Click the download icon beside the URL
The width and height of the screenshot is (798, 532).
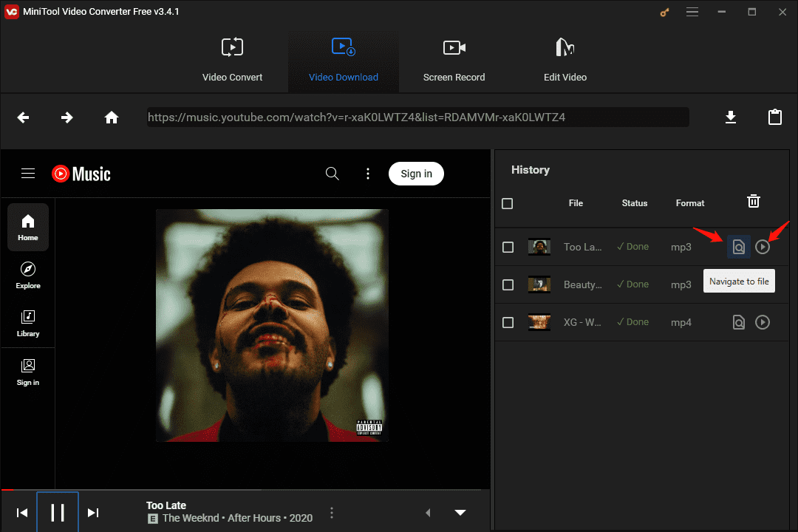pyautogui.click(x=731, y=117)
